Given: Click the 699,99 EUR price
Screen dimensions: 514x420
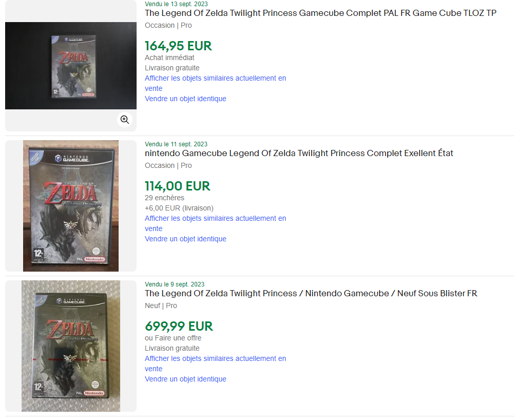Looking at the screenshot, I should point(179,326).
